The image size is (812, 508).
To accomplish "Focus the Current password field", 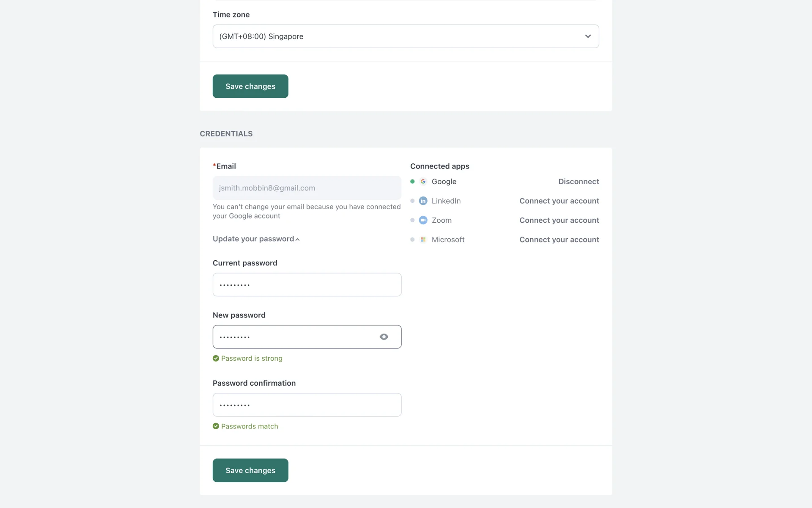I will tap(307, 284).
